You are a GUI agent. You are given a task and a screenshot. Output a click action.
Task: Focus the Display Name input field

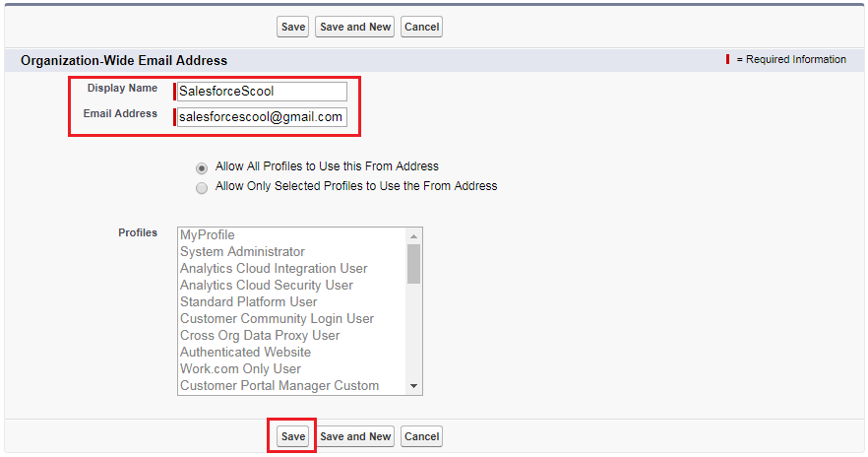click(262, 92)
